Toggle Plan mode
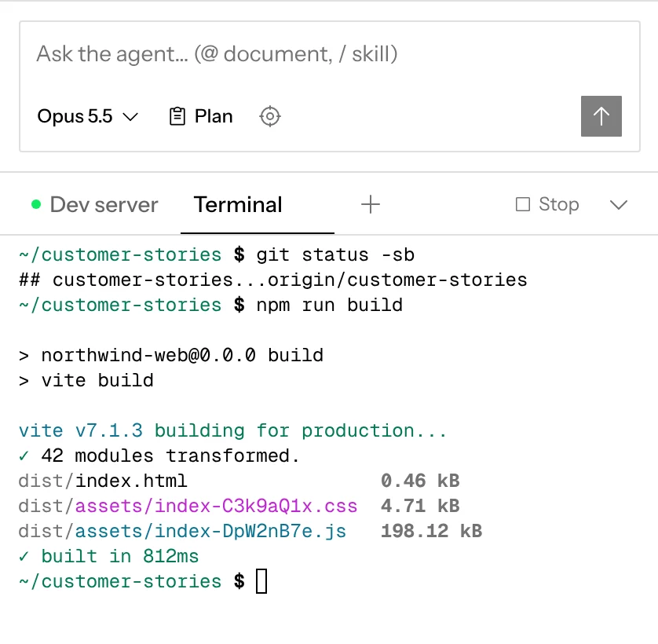The image size is (658, 644). click(x=201, y=116)
